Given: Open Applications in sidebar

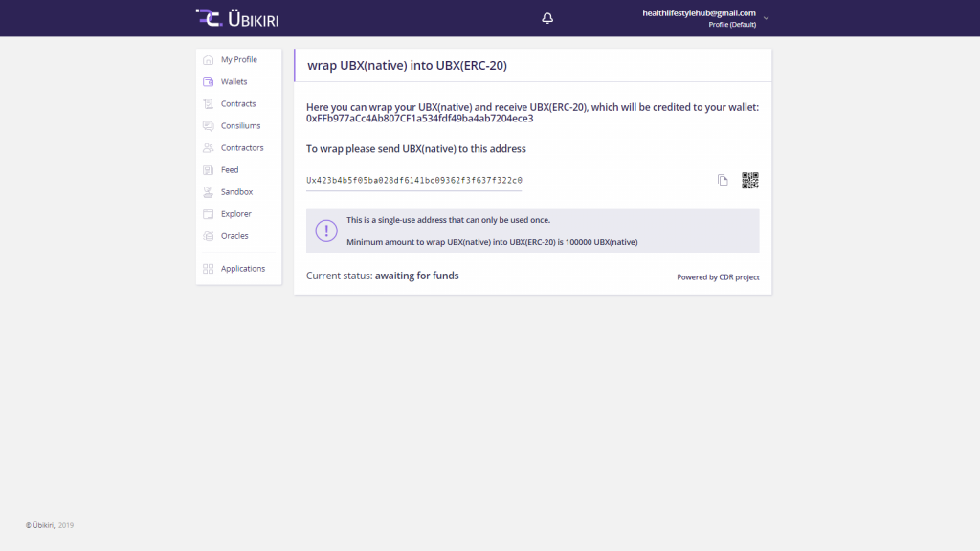Looking at the screenshot, I should pos(242,269).
